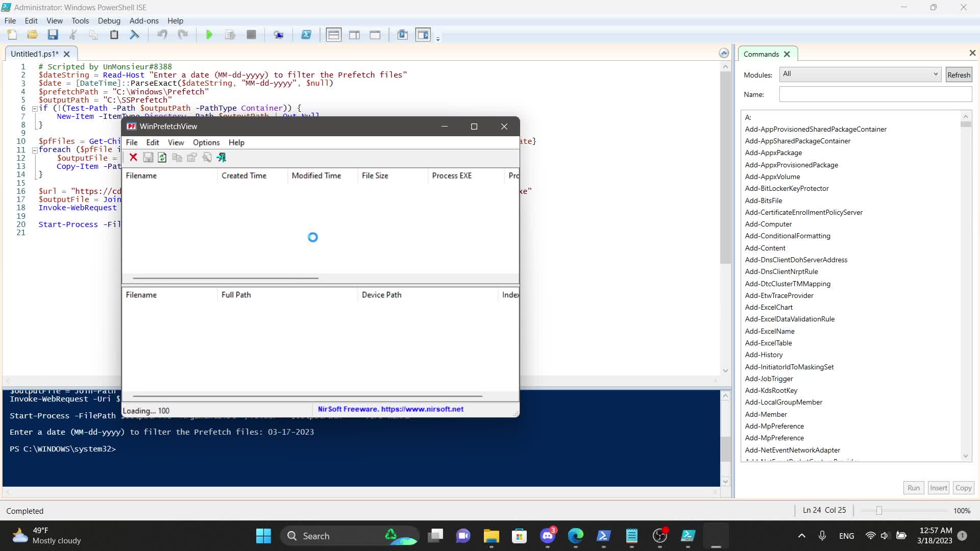Save the script using floppy icon

click(53, 35)
